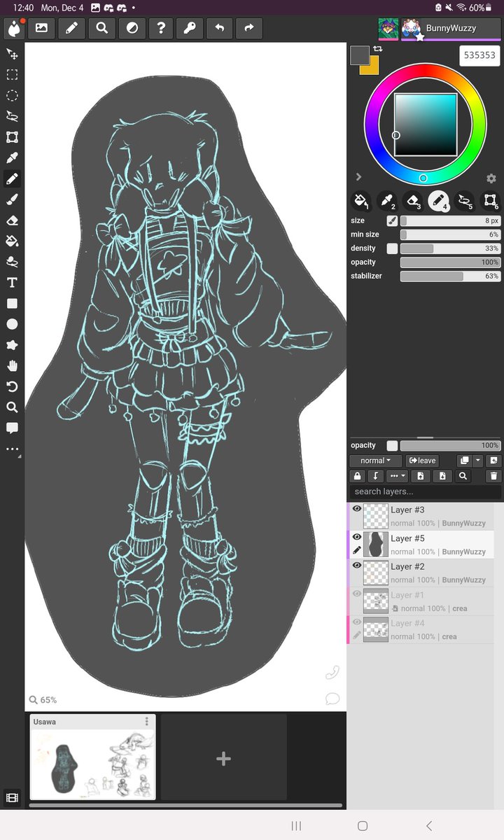Click the key permissions icon

tap(190, 29)
